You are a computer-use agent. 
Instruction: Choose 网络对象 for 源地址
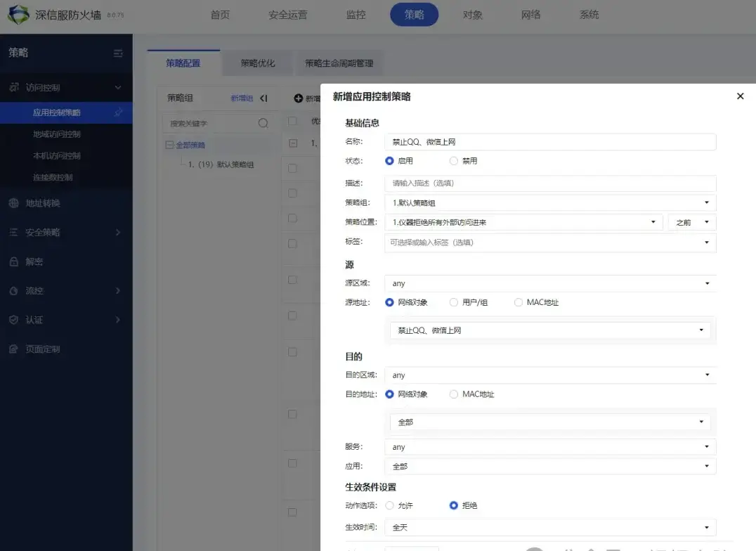[389, 302]
